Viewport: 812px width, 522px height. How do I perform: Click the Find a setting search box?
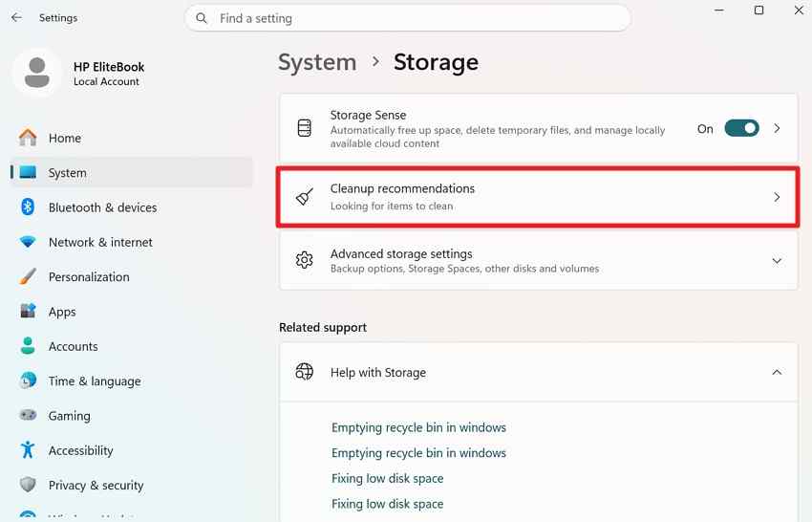[408, 18]
